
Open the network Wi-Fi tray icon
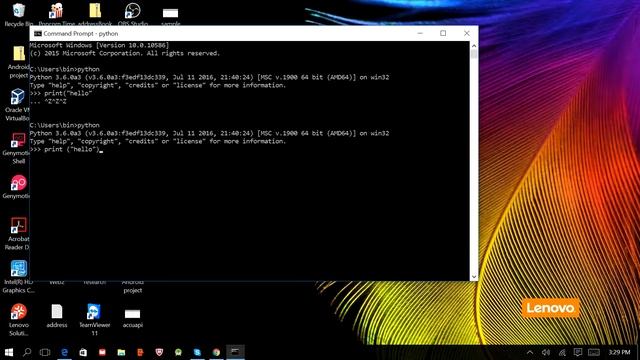(562, 352)
